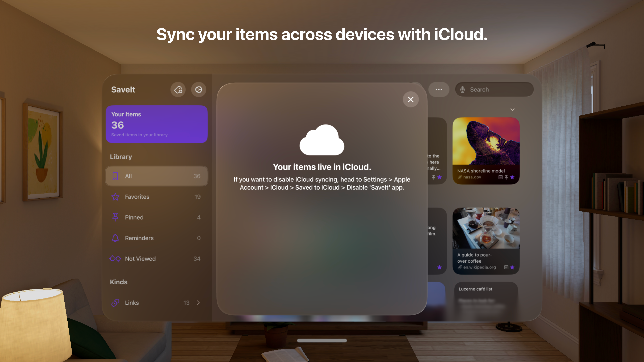
Task: Tap the add new item tag icon
Action: coord(178,89)
